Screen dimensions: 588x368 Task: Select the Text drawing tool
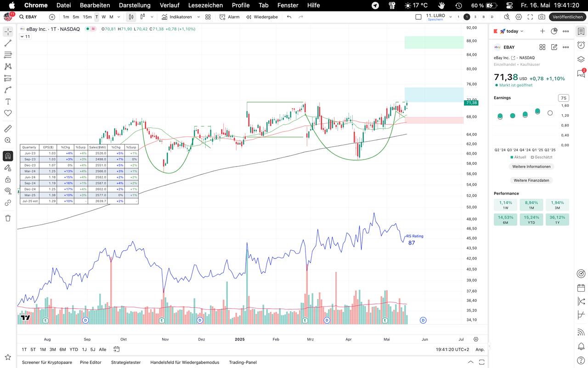[8, 102]
